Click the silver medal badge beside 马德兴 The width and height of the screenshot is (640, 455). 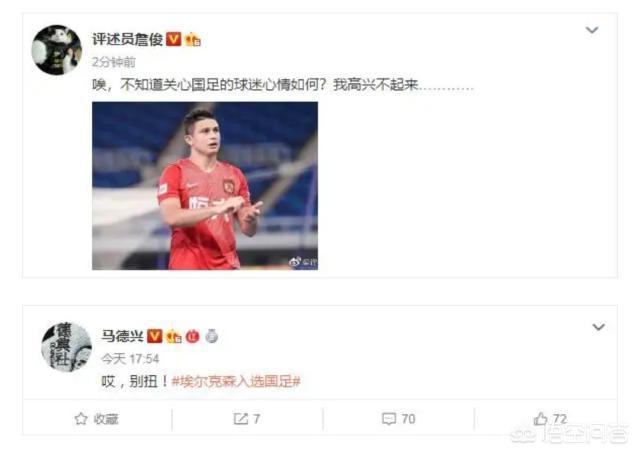(211, 336)
